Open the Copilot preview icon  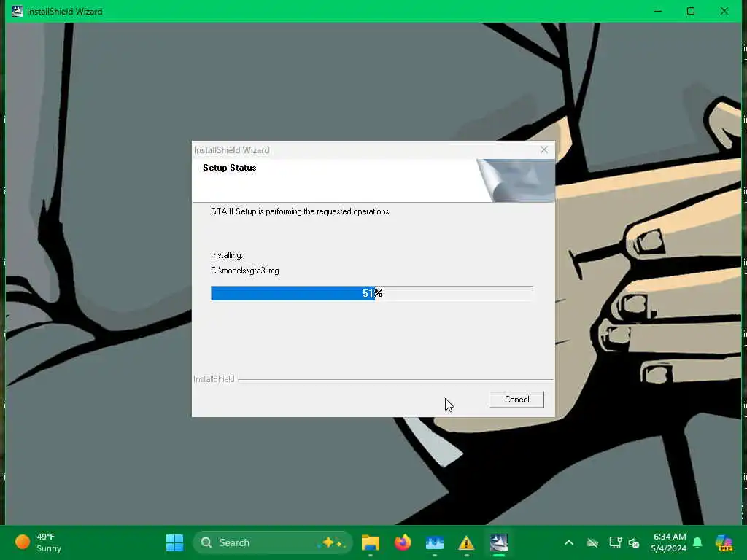click(x=724, y=542)
